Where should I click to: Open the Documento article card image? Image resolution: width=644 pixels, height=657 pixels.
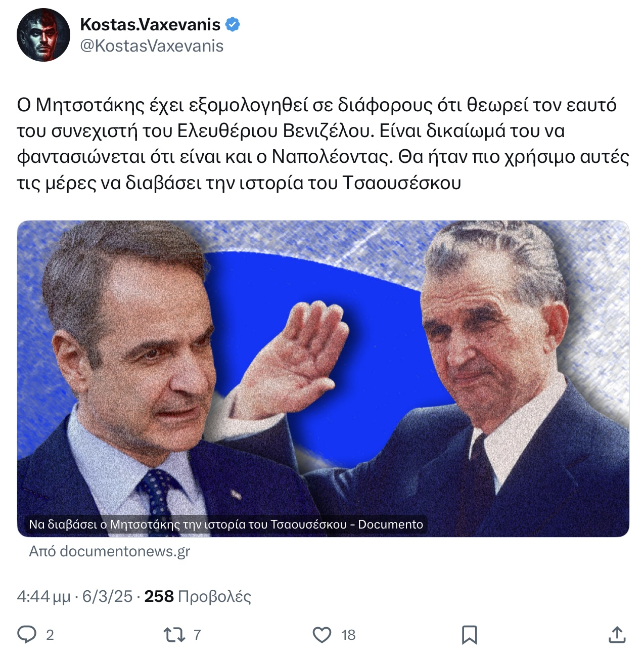pyautogui.click(x=323, y=378)
